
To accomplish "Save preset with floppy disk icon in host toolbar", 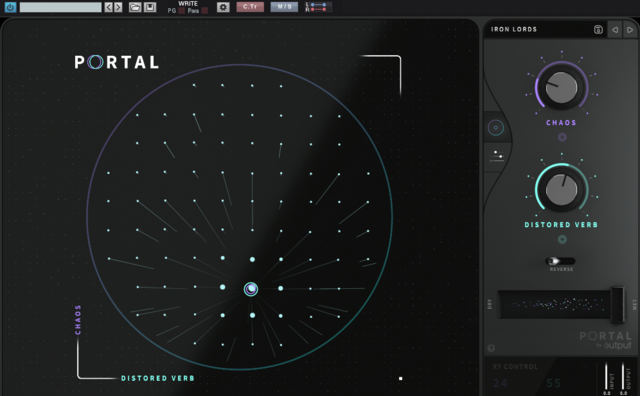I will pyautogui.click(x=150, y=7).
